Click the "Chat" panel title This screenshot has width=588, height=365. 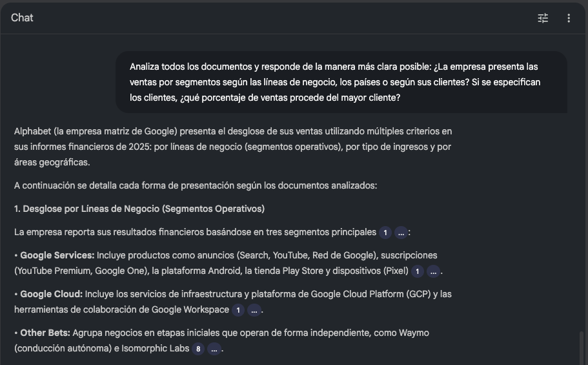pos(22,18)
